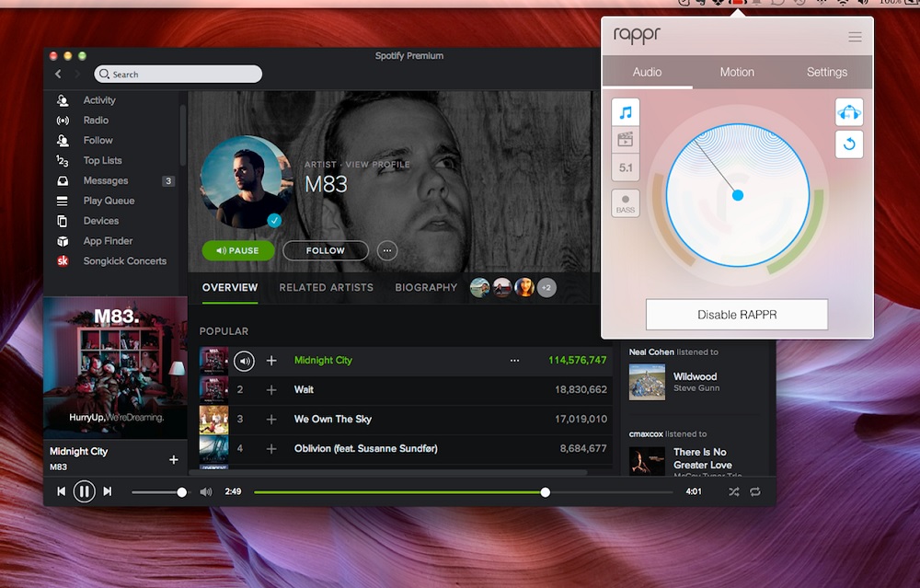Open Play Queue in the sidebar
Screen dimensions: 920x588
109,201
